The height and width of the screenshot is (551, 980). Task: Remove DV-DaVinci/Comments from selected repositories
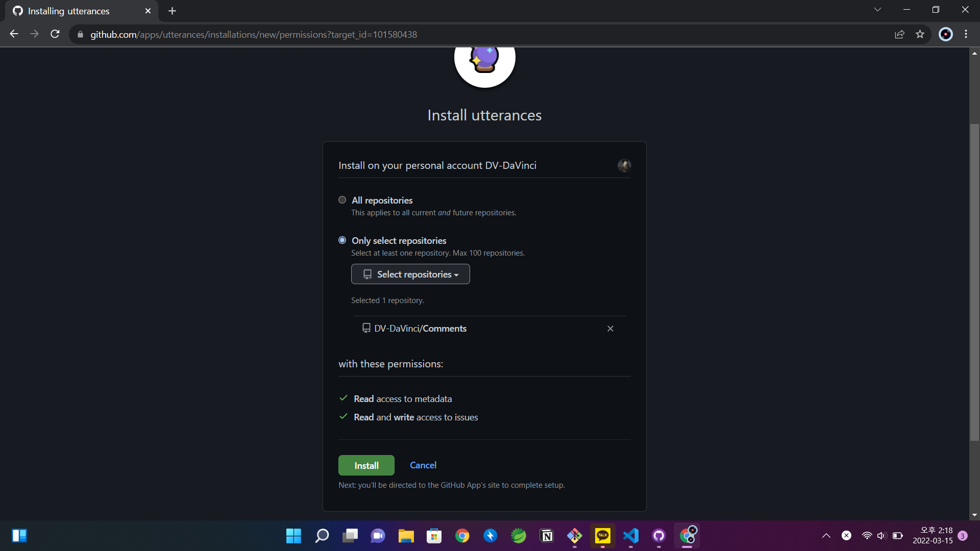pos(610,329)
